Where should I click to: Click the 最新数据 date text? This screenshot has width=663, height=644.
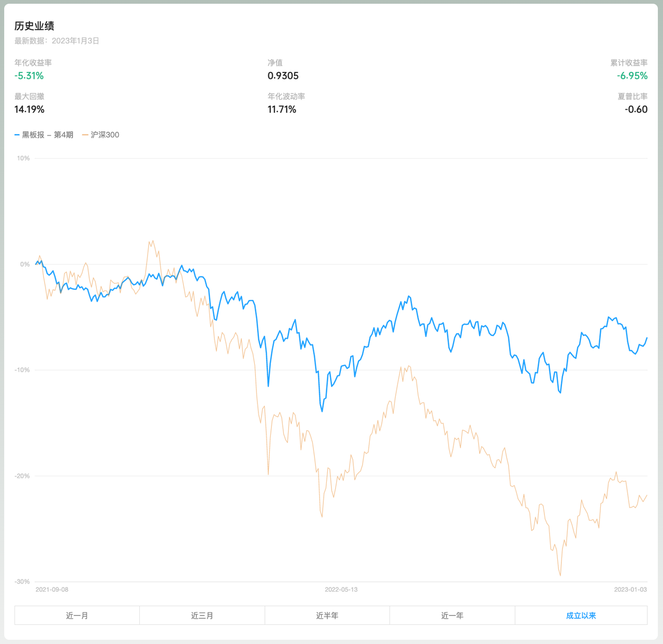(x=57, y=41)
